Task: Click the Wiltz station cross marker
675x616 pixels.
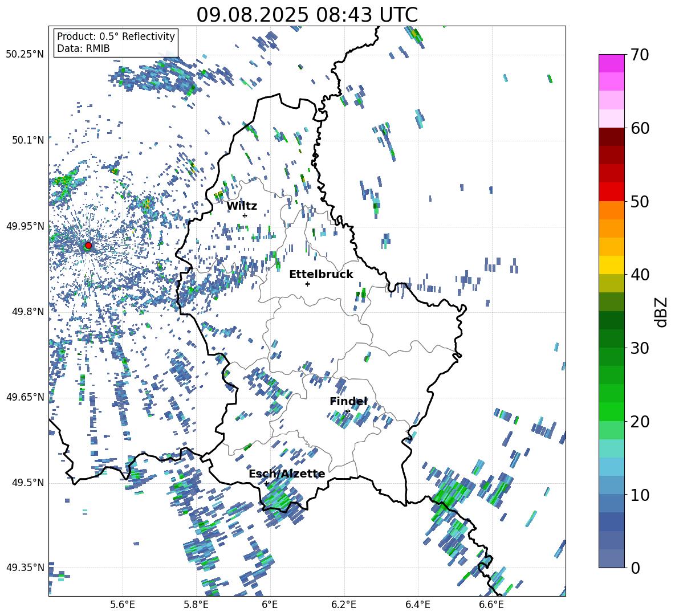Action: point(245,215)
